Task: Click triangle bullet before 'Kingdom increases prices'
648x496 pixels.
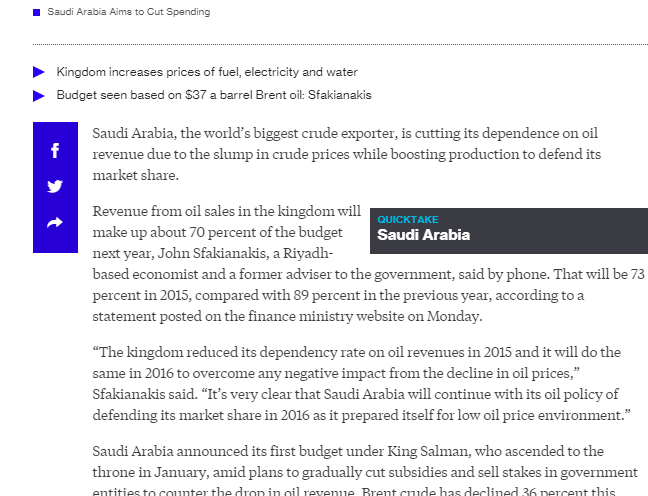Action: click(39, 72)
